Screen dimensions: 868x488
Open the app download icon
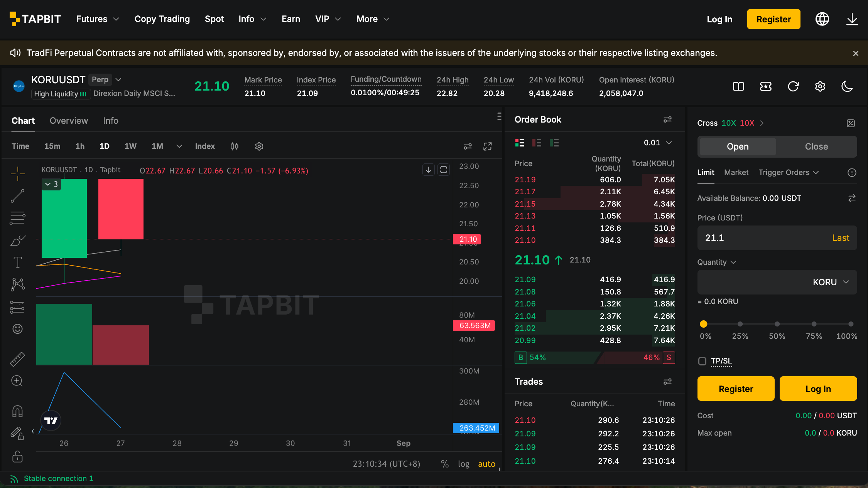coord(852,19)
